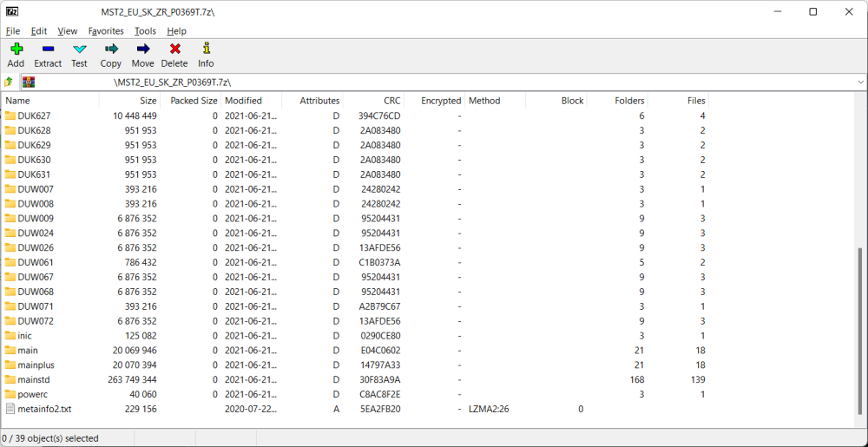Screen dimensions: 868x447
Task: Sort by the Block column header
Action: (556, 101)
